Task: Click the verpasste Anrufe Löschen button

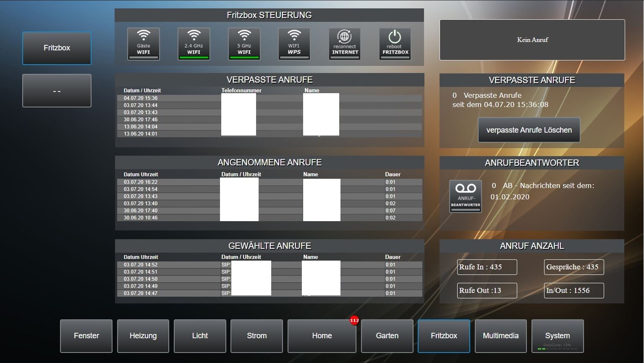Action: [x=529, y=130]
